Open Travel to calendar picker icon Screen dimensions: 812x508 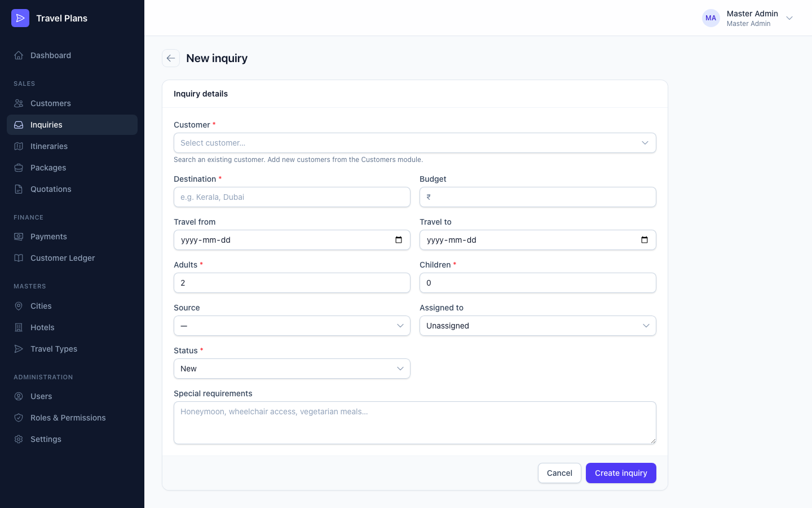[645, 240]
